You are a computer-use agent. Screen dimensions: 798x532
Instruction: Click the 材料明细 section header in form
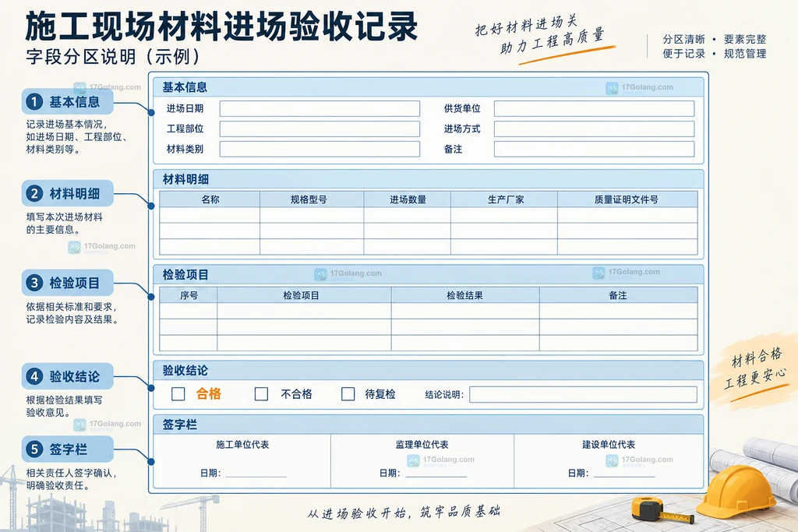tap(429, 179)
